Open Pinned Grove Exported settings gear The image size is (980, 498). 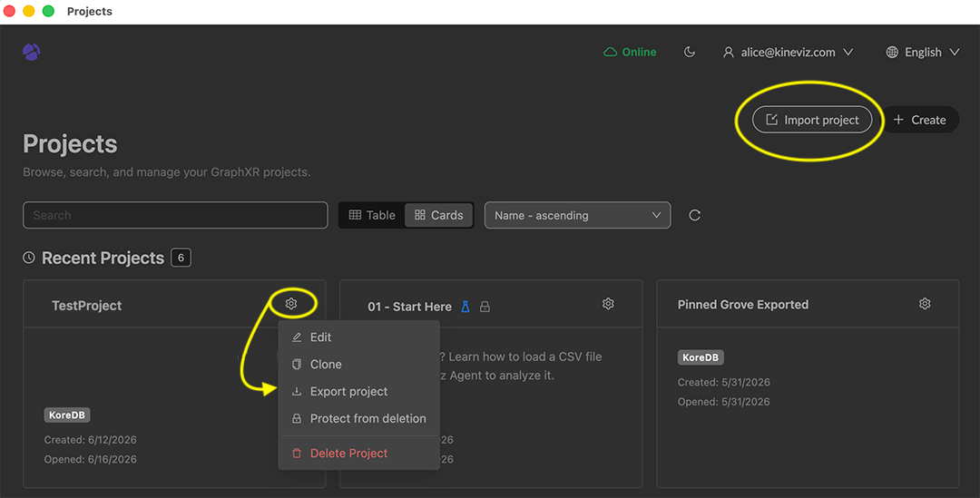pyautogui.click(x=925, y=304)
